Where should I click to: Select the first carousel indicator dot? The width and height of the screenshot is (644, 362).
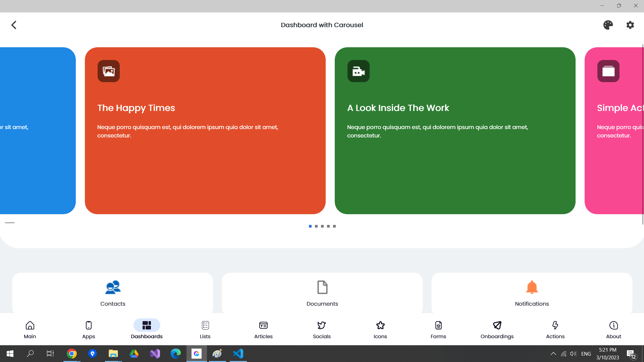[x=310, y=226]
